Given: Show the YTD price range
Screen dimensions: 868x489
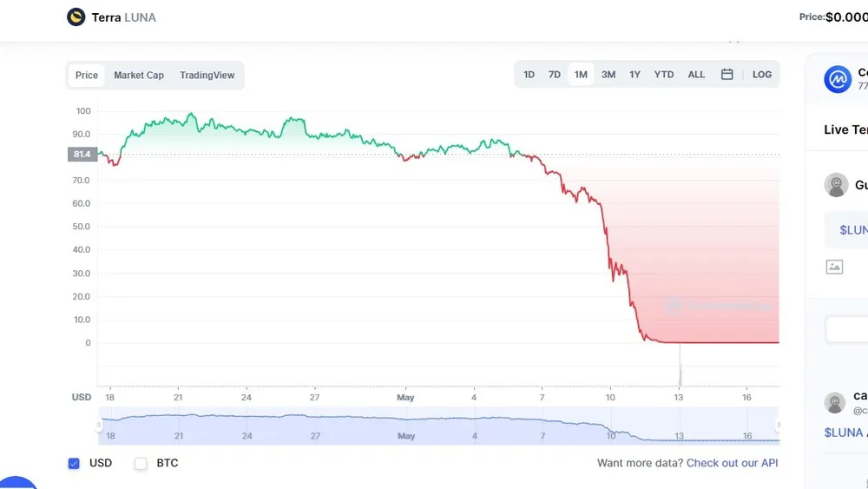Looking at the screenshot, I should click(x=664, y=75).
